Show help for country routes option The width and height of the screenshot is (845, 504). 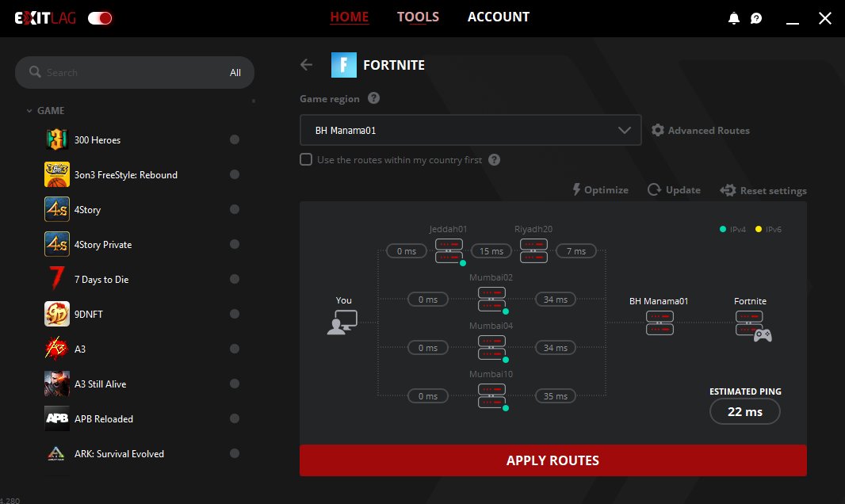pyautogui.click(x=494, y=160)
